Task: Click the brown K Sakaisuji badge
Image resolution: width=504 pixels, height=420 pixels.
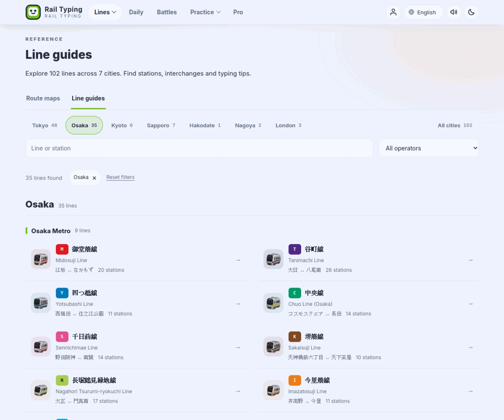Action: [x=295, y=337]
